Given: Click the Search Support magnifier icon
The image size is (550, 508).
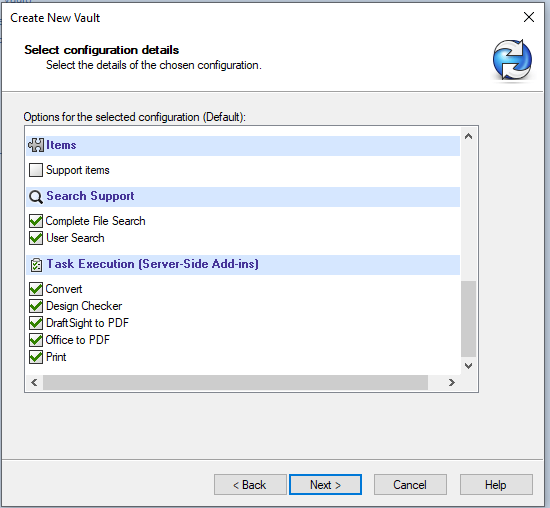Looking at the screenshot, I should click(x=36, y=196).
